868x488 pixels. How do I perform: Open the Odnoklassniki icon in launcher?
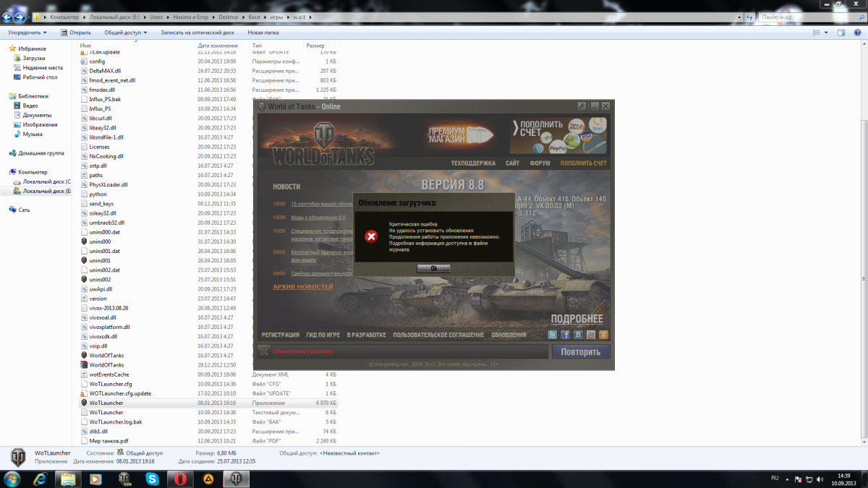point(603,335)
